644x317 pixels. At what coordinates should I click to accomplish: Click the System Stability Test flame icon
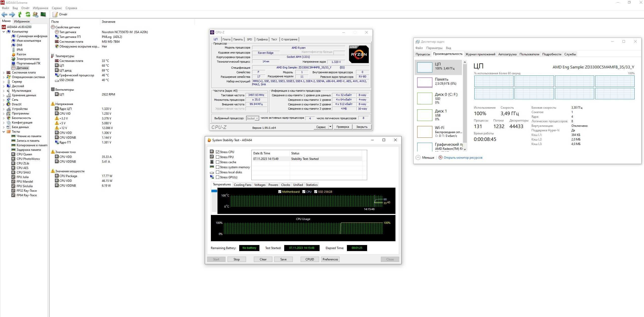point(209,140)
